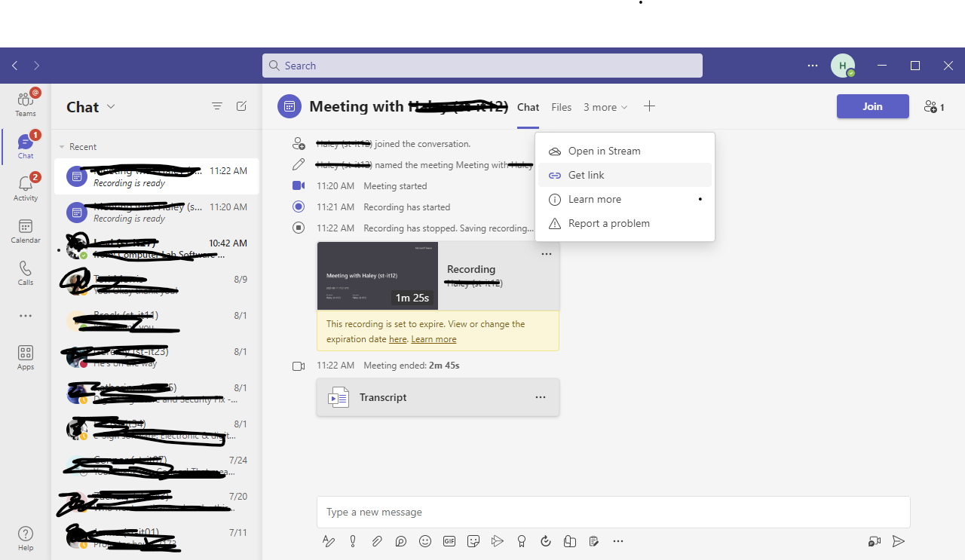Choose Get link from menu

coord(625,175)
